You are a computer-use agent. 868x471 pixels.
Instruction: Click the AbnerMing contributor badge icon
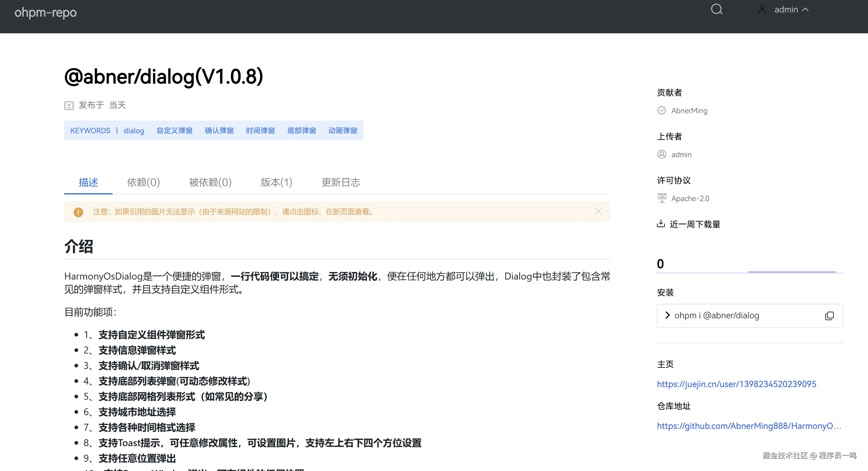click(x=662, y=111)
